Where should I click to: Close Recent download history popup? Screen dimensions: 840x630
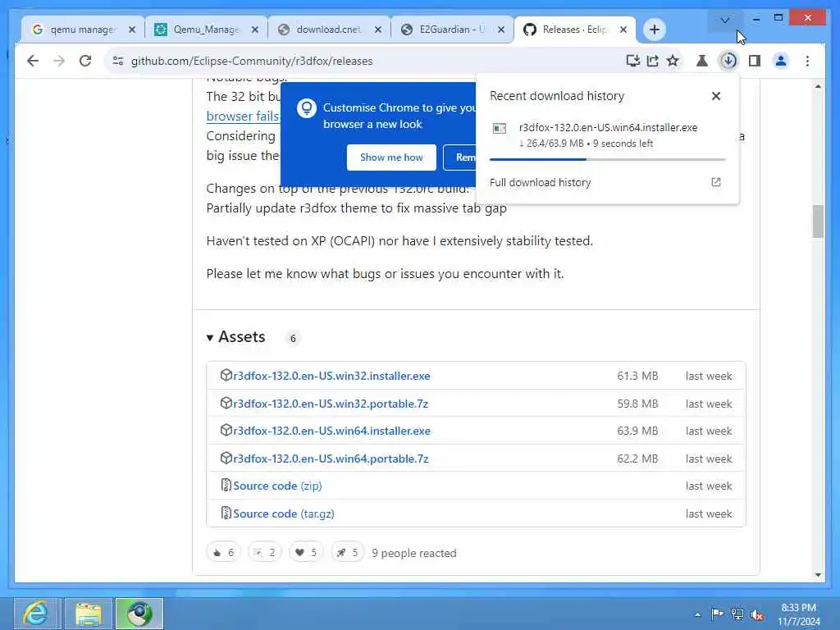coord(715,96)
